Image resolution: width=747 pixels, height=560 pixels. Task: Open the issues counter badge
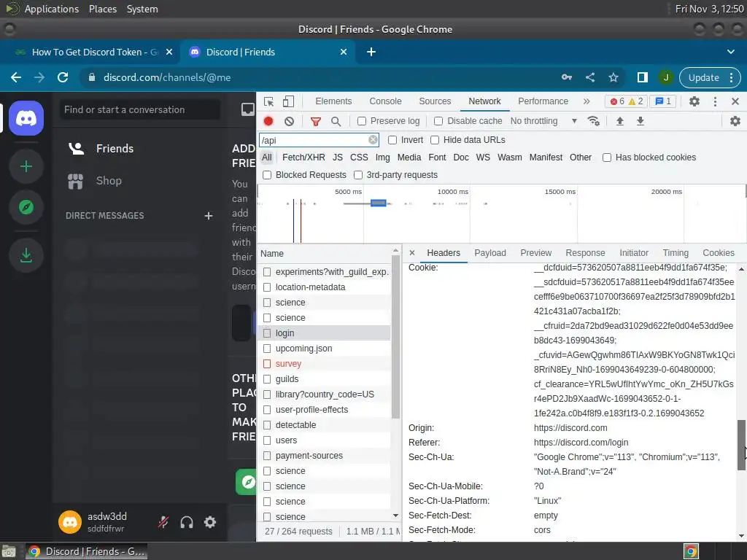(662, 101)
